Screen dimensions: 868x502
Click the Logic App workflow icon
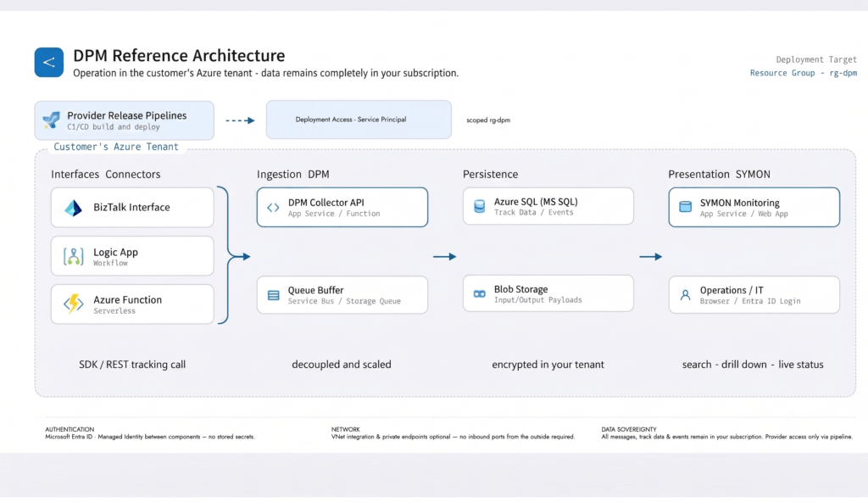tap(73, 256)
